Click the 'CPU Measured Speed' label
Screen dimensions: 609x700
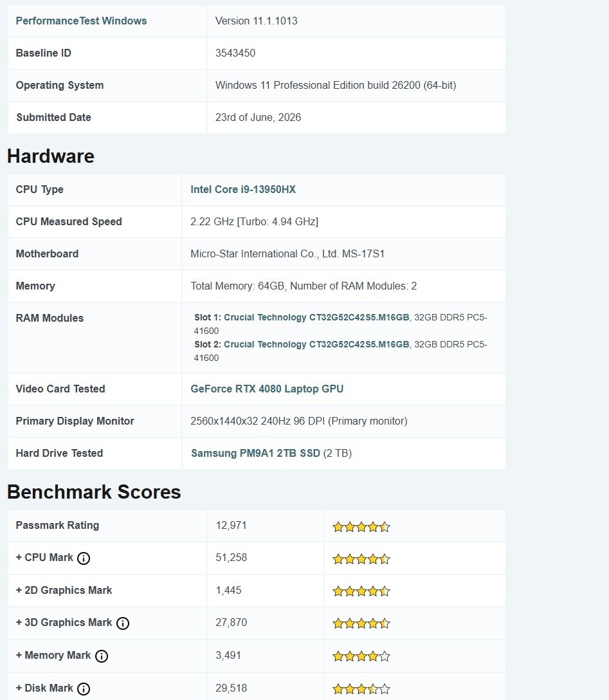pos(69,221)
